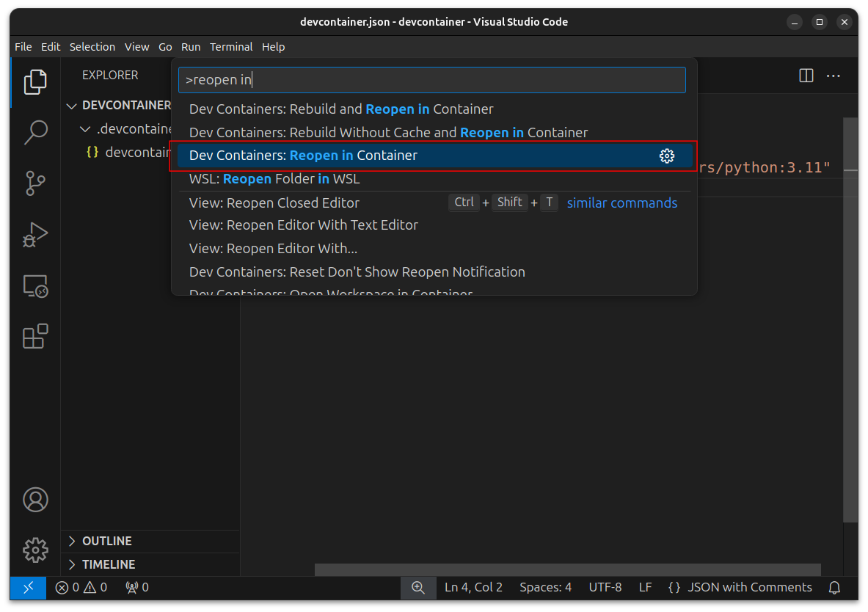The height and width of the screenshot is (612, 868).
Task: Open the Explorer view in activity bar
Action: (35, 82)
